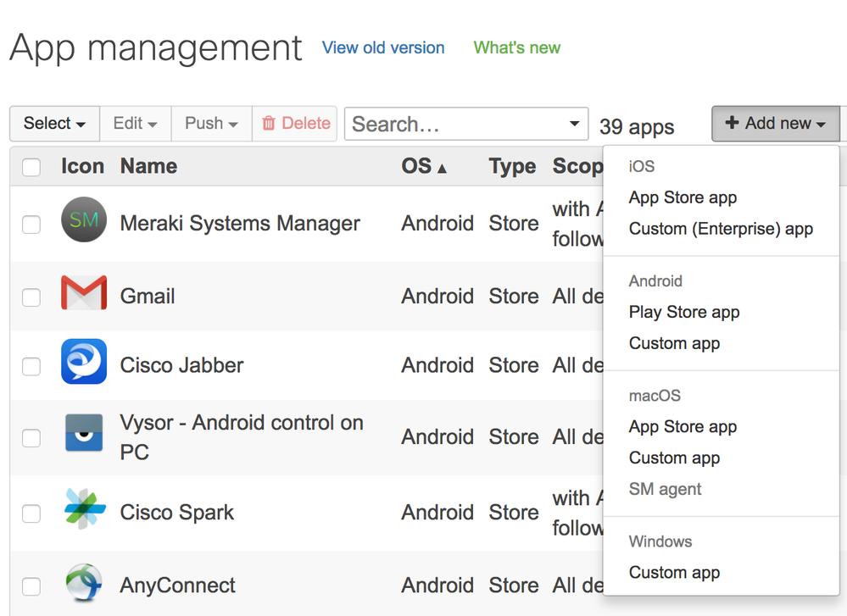The height and width of the screenshot is (616, 847).
Task: Choose iOS Custom (Enterprise) app
Action: (x=721, y=229)
